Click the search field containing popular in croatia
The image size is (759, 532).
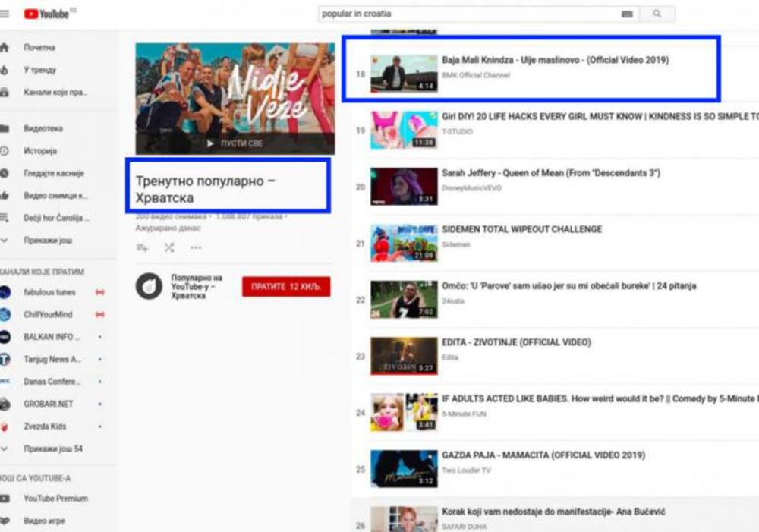click(x=467, y=14)
